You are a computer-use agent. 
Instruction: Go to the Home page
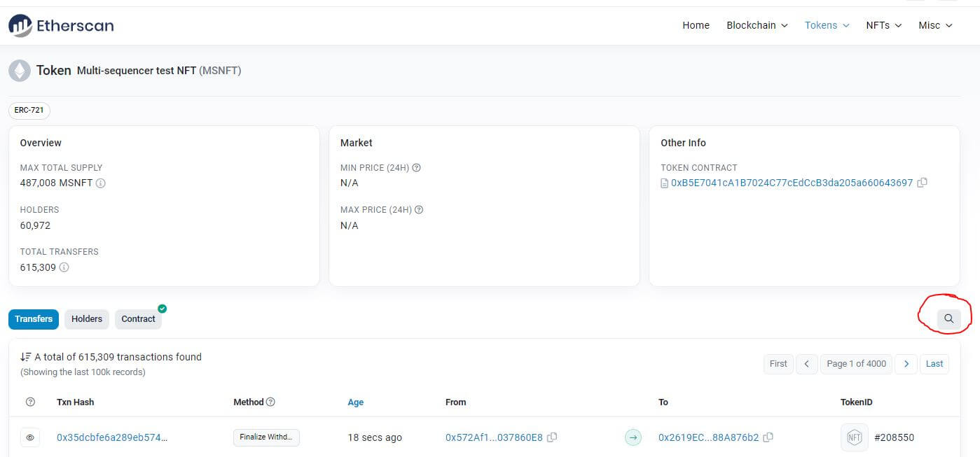(x=696, y=25)
